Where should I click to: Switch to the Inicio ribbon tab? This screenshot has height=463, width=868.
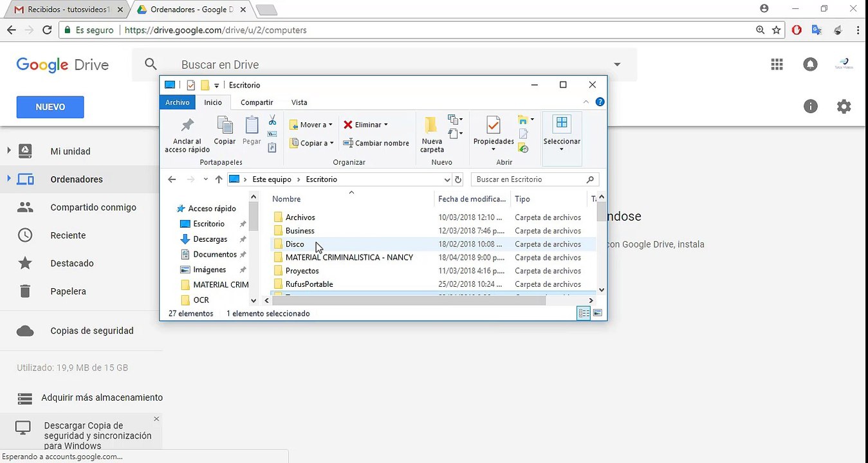tap(213, 102)
